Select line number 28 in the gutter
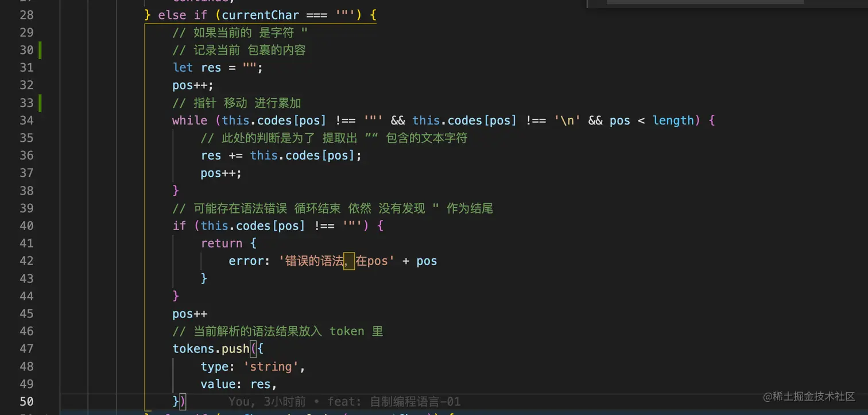 tap(26, 15)
